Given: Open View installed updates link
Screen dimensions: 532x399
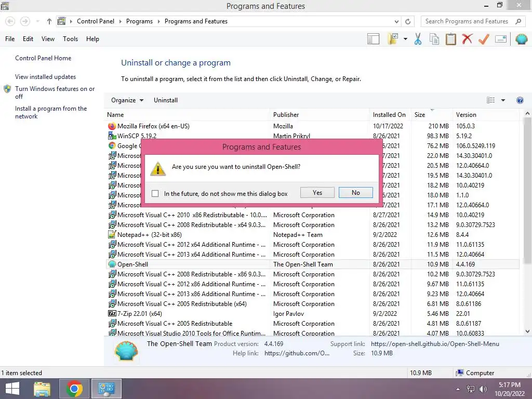Looking at the screenshot, I should click(x=46, y=77).
